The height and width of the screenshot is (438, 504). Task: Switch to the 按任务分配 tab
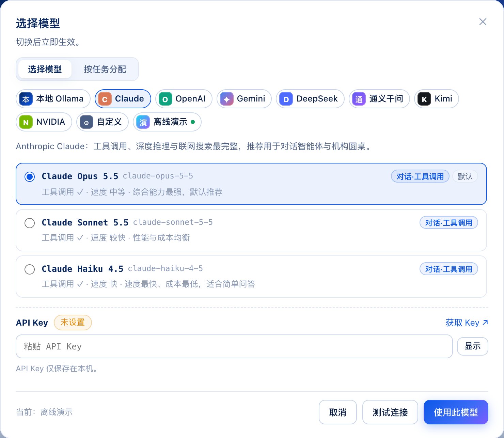pos(105,69)
